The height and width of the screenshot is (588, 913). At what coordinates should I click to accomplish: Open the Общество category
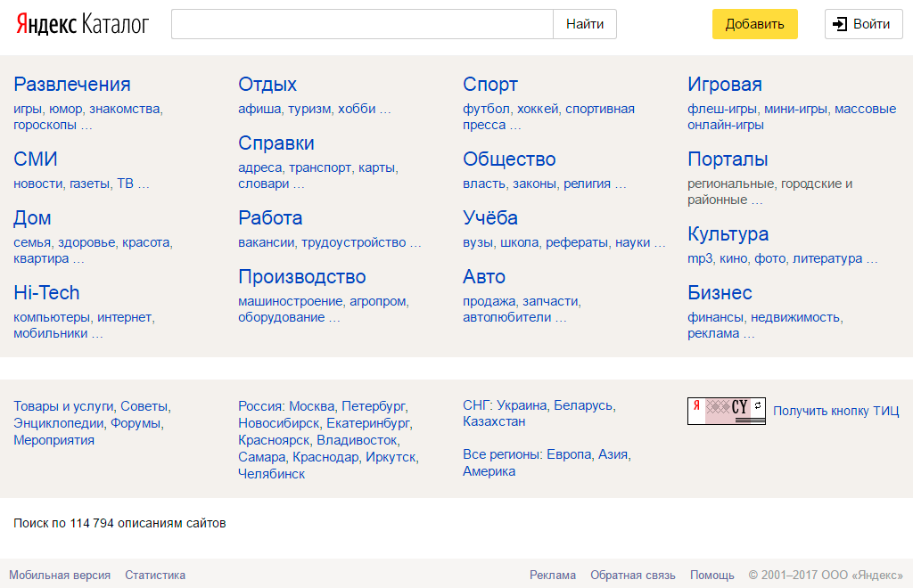[x=509, y=159]
